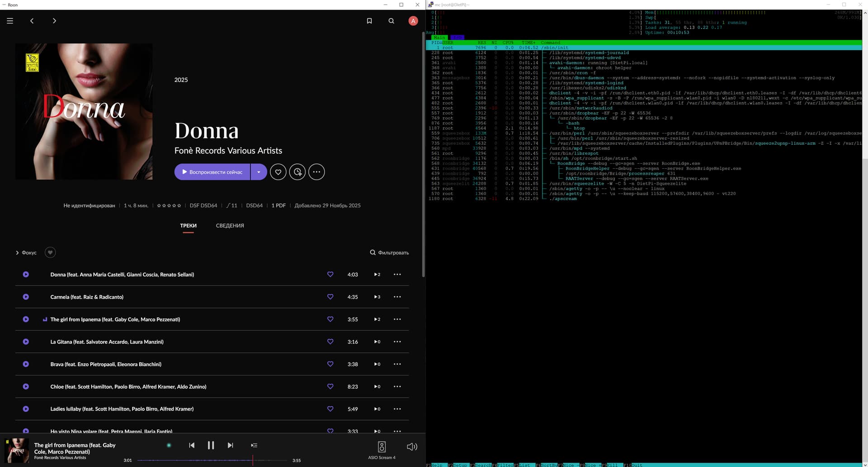The height and width of the screenshot is (467, 868).
Task: Click the add-to-library plus circle icon
Action: (297, 172)
